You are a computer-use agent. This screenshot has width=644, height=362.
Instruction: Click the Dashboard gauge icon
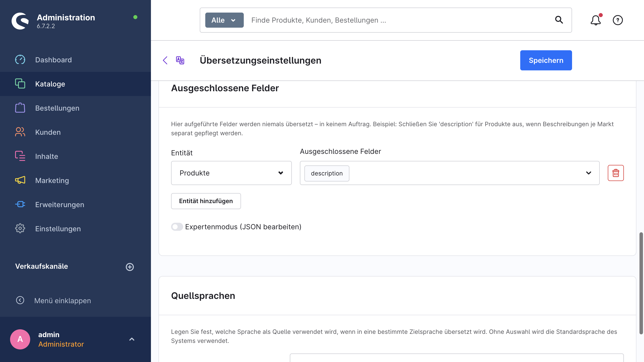click(20, 60)
